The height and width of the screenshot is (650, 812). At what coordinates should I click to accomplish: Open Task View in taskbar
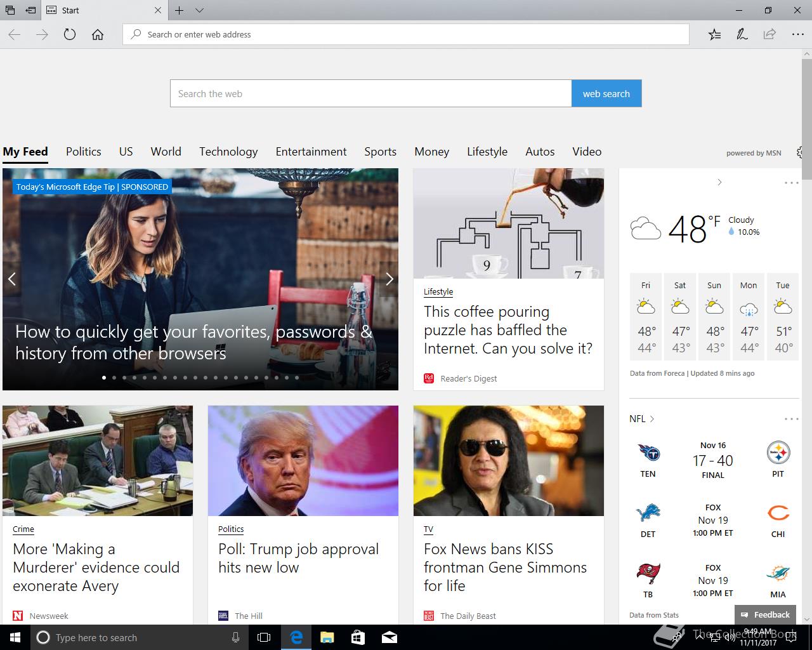coord(264,637)
